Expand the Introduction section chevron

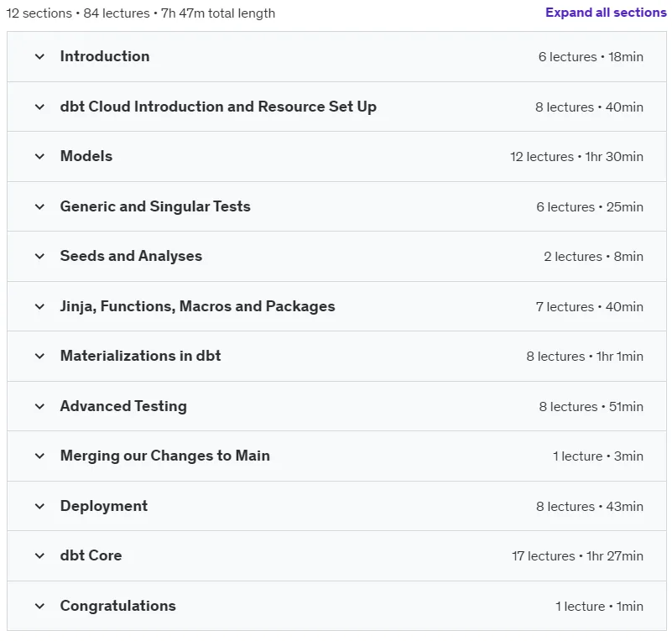pyautogui.click(x=39, y=56)
